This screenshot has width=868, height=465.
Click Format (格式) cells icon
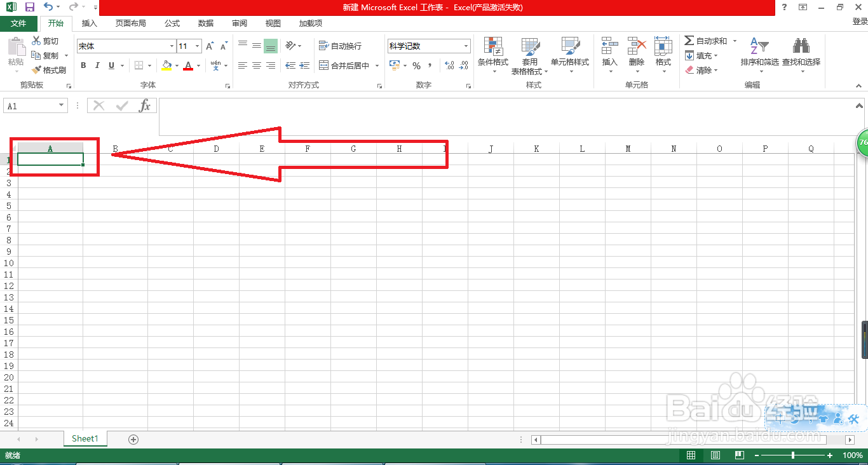(663, 55)
